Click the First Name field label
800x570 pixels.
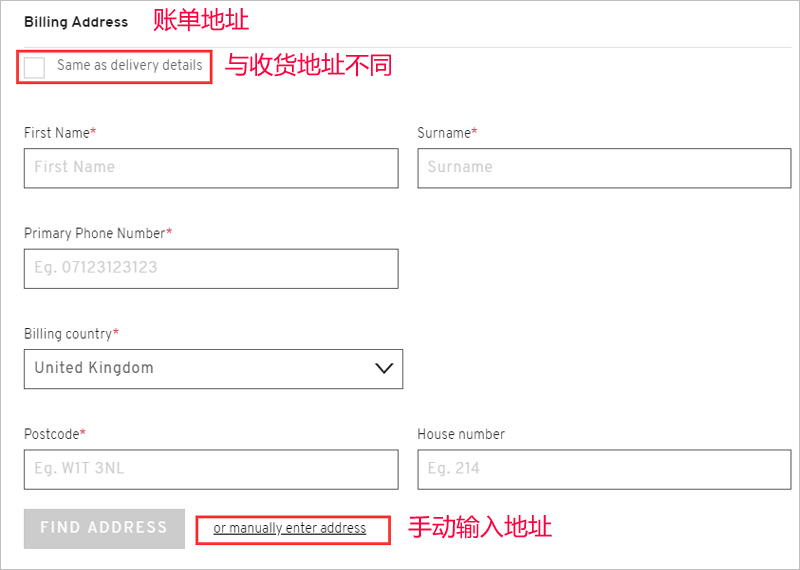click(x=60, y=133)
